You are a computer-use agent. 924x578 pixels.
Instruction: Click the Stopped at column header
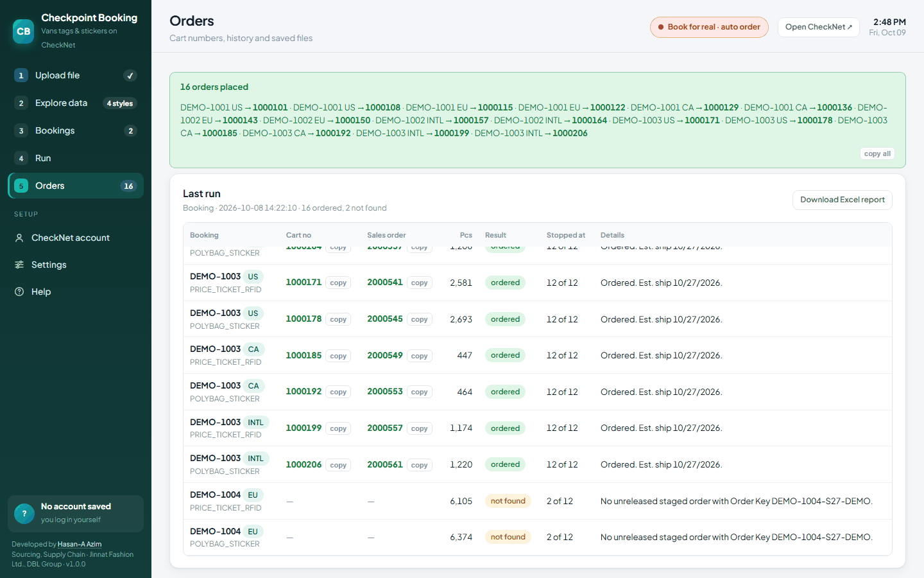(x=566, y=235)
